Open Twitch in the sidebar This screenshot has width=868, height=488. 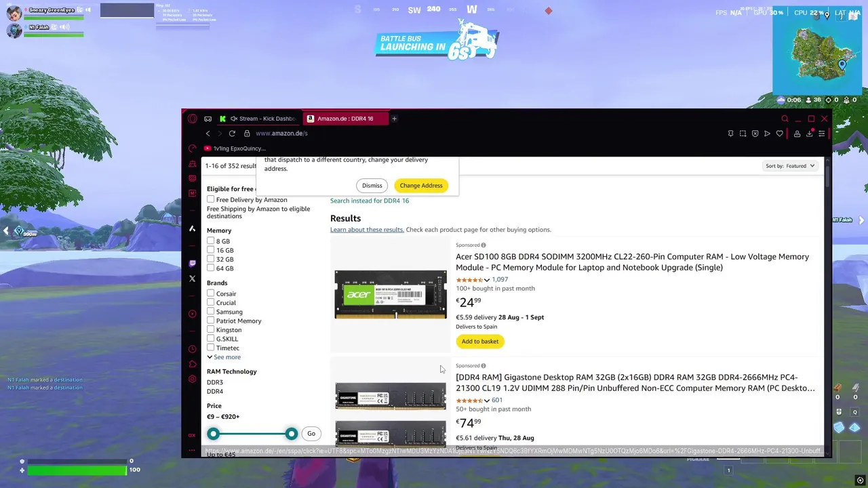193,263
